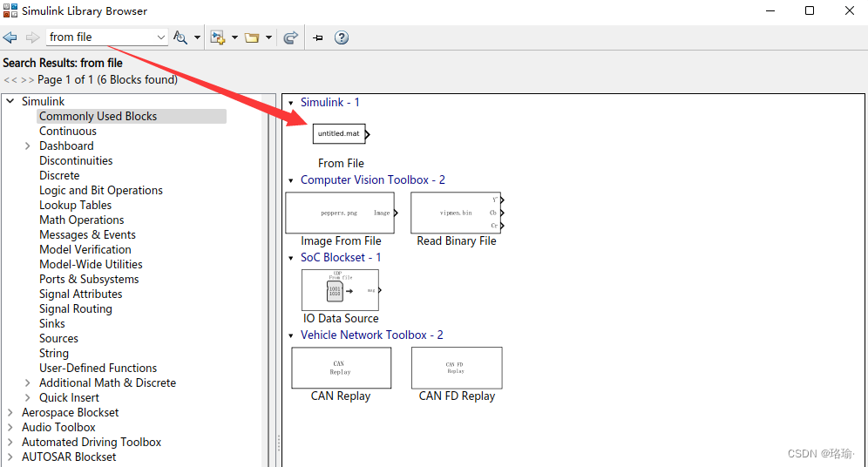The image size is (868, 467).
Task: Click the 'CAN FD Replay' label
Action: pos(457,396)
